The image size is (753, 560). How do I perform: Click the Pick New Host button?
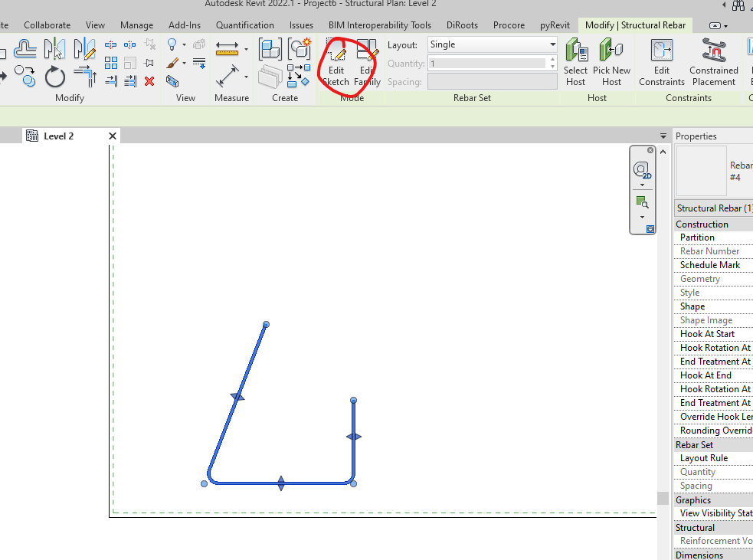(611, 63)
